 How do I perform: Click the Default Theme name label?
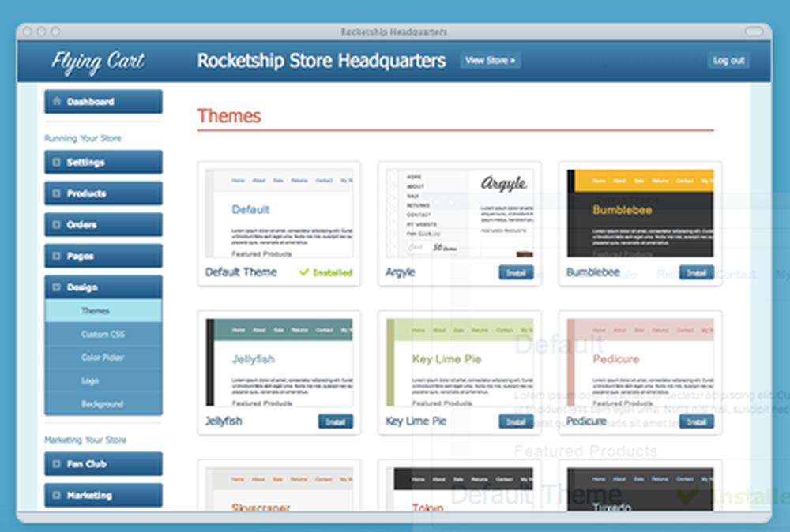click(241, 272)
